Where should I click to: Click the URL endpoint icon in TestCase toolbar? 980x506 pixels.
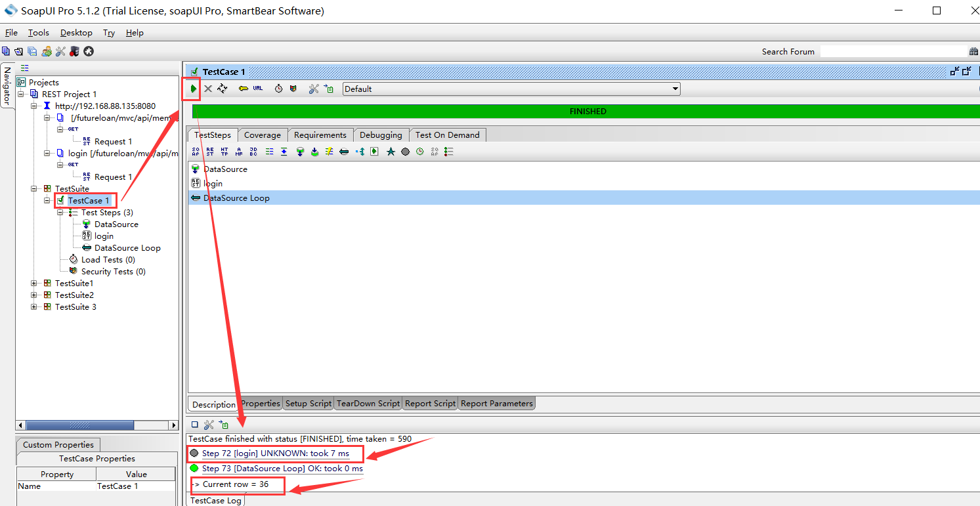pos(258,89)
